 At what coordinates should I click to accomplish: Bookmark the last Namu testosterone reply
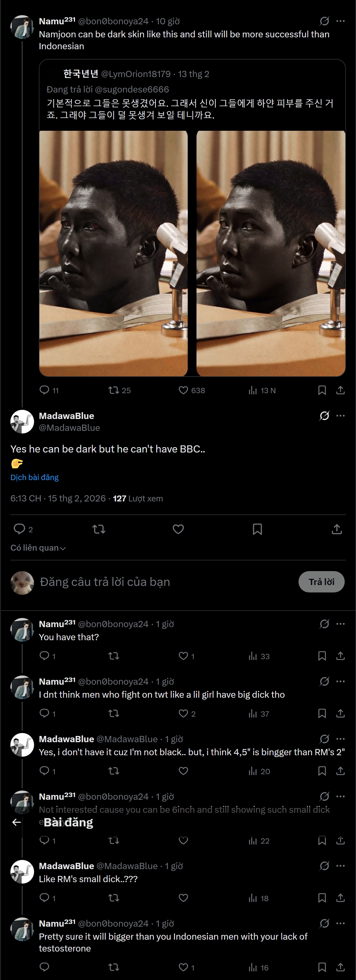click(322, 967)
